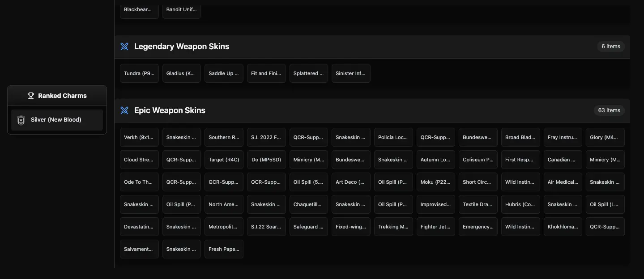Open the Fit and Fini... skin chip
The width and height of the screenshot is (644, 279).
pos(266,73)
